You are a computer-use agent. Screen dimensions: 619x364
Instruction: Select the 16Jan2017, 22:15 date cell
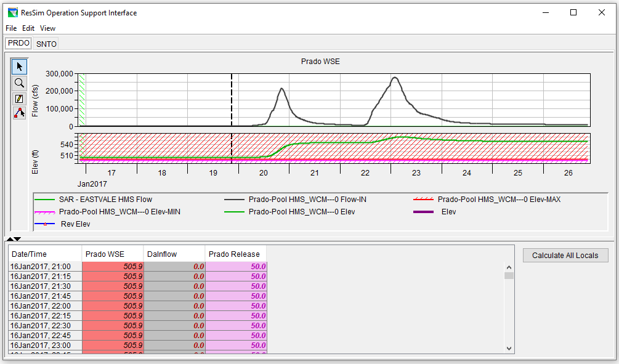point(45,316)
